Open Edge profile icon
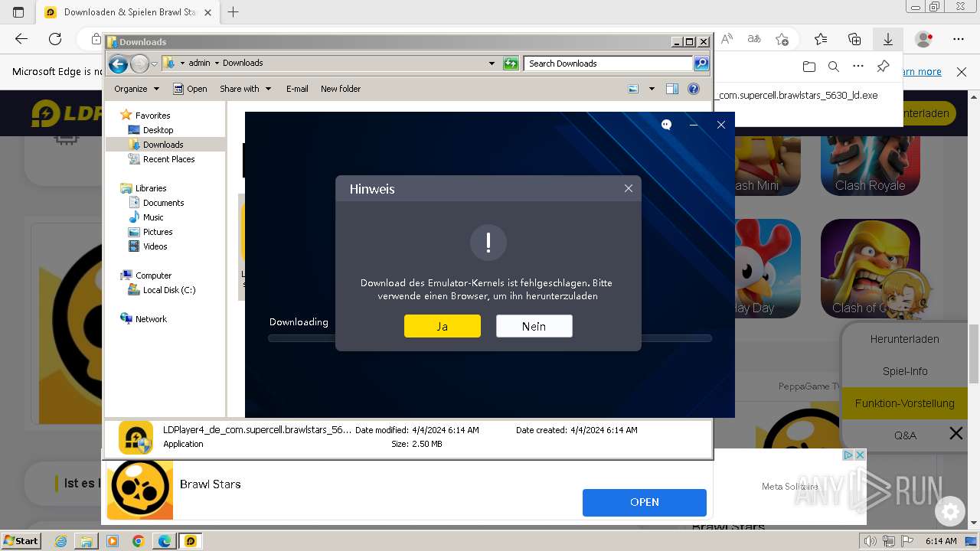 click(x=924, y=39)
